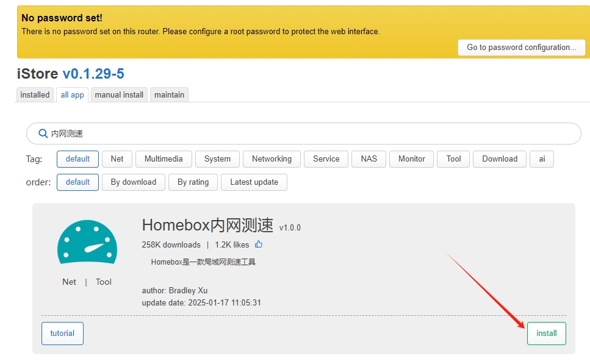590x364 pixels.
Task: Filter apps by System tag
Action: [217, 159]
